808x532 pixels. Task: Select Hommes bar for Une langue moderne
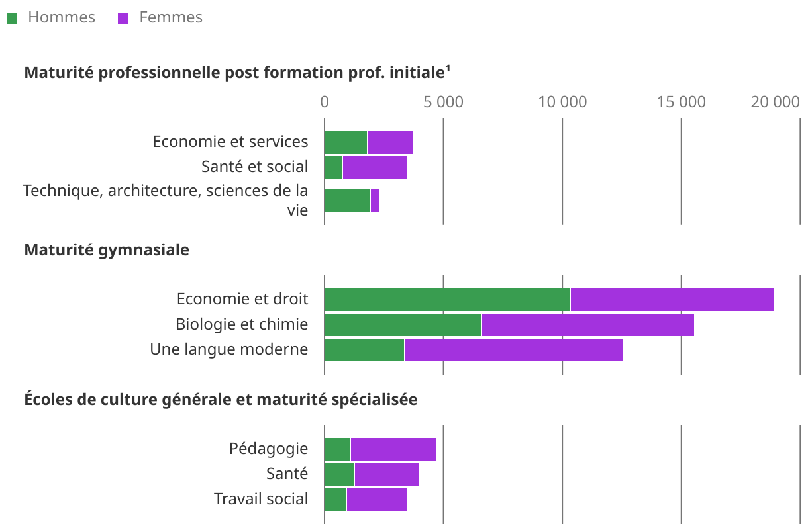pos(364,350)
